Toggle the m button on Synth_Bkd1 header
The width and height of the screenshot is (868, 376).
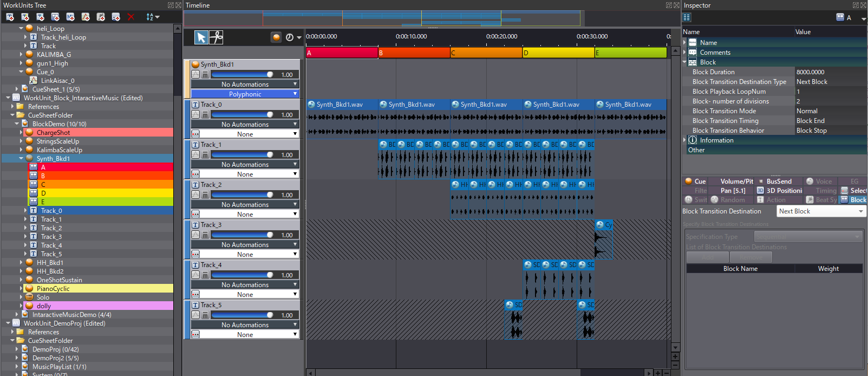click(x=205, y=75)
